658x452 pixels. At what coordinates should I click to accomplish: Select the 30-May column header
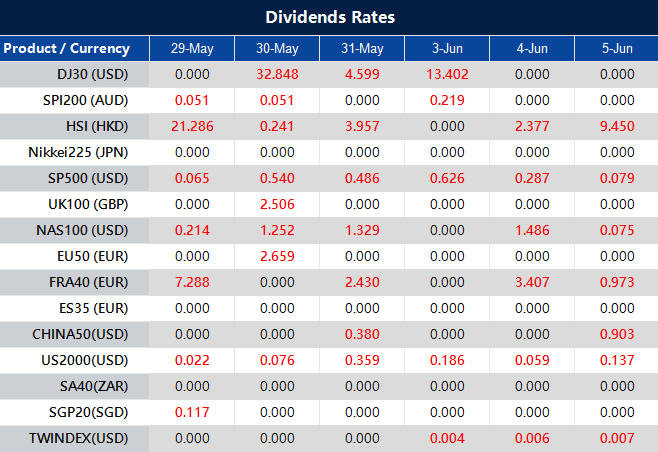tap(276, 48)
